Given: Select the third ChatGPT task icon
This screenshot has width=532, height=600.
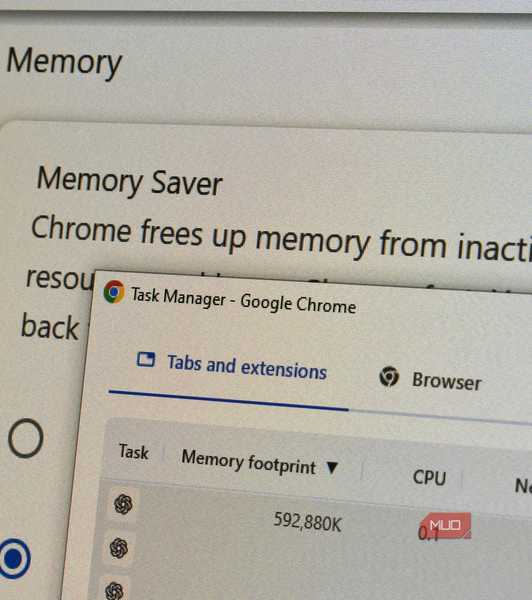Looking at the screenshot, I should tap(114, 590).
